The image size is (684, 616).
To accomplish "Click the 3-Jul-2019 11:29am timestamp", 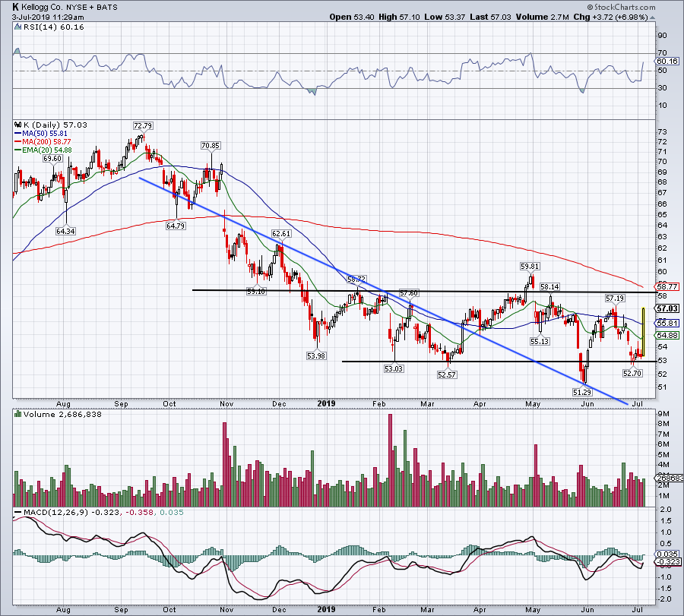I will coord(48,17).
